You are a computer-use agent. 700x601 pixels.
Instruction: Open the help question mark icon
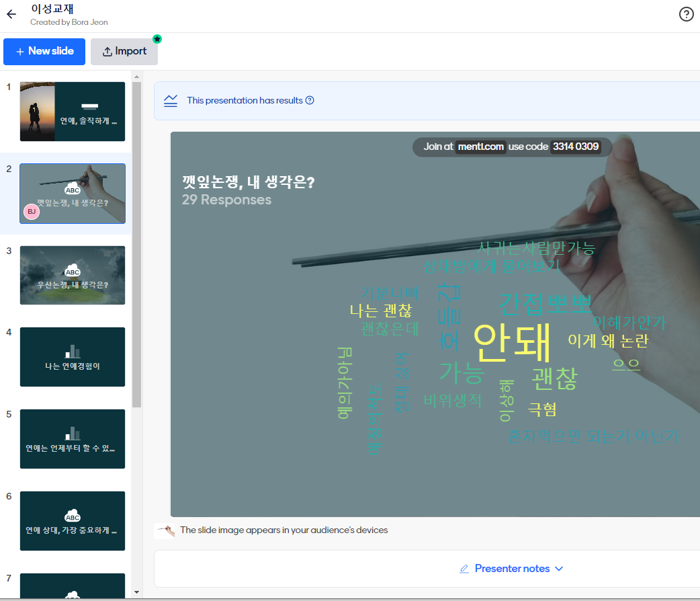coord(686,14)
